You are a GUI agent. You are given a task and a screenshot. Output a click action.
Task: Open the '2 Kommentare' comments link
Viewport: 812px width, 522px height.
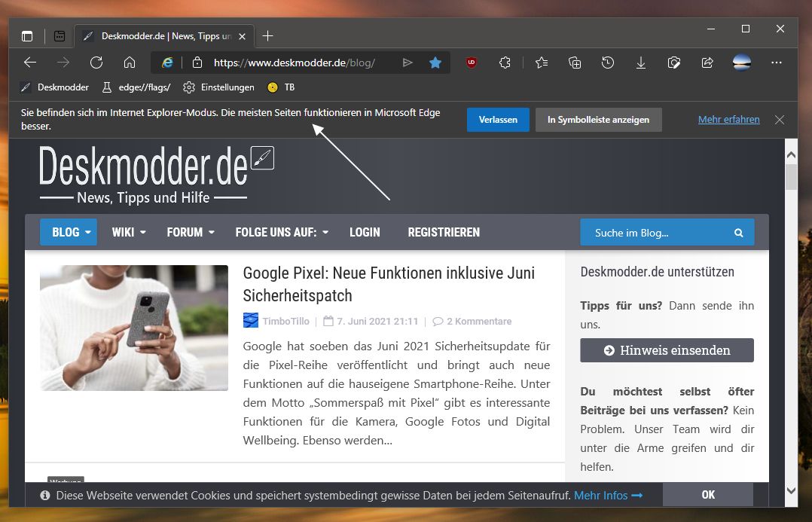[479, 321]
